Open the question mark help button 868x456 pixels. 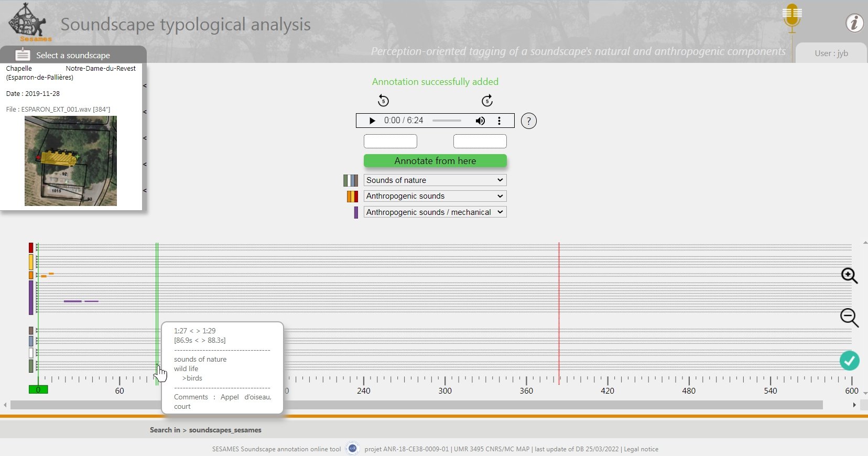click(529, 121)
